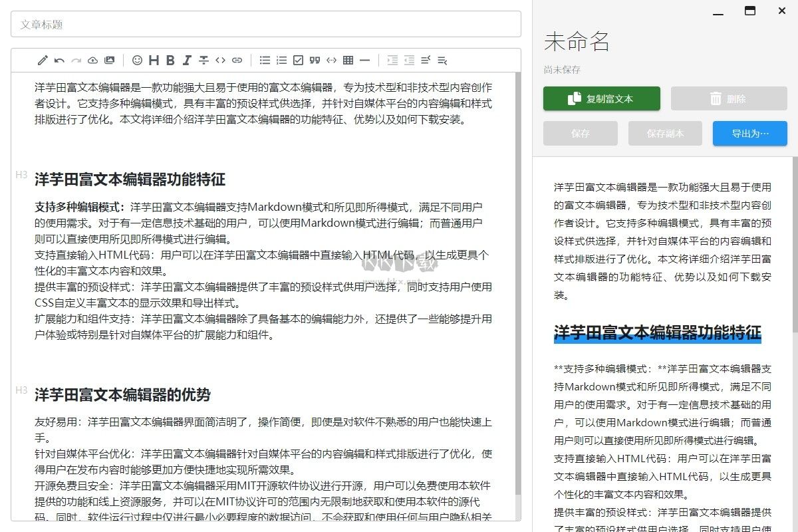The image size is (798, 532).
Task: Insert a table using the grid icon
Action: (x=348, y=61)
